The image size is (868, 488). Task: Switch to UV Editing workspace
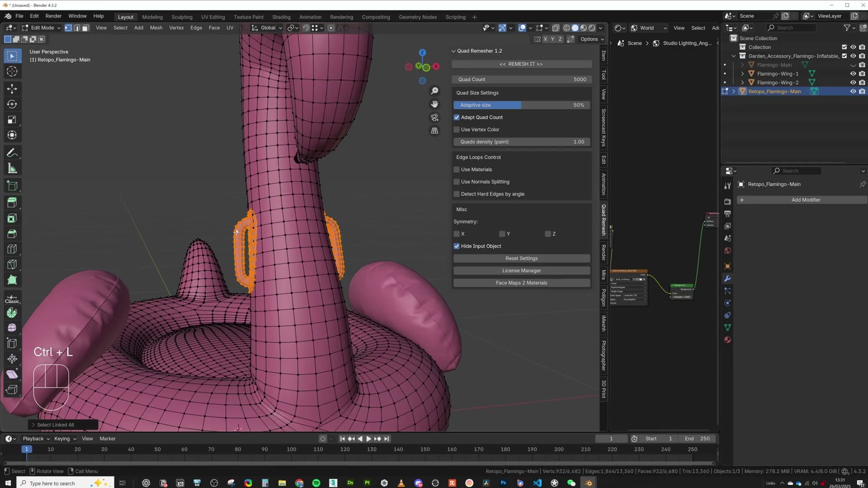pyautogui.click(x=213, y=17)
